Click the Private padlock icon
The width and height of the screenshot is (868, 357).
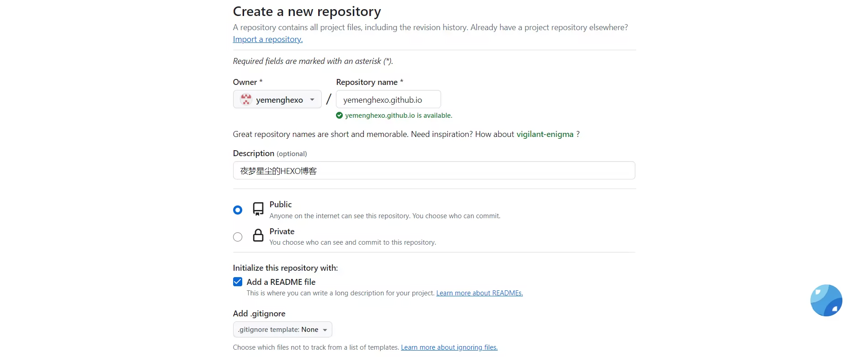[x=258, y=236]
